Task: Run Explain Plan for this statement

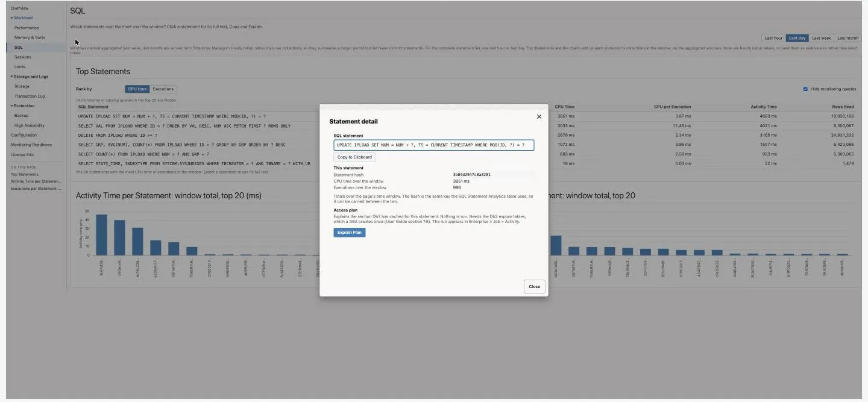Action: [x=350, y=233]
